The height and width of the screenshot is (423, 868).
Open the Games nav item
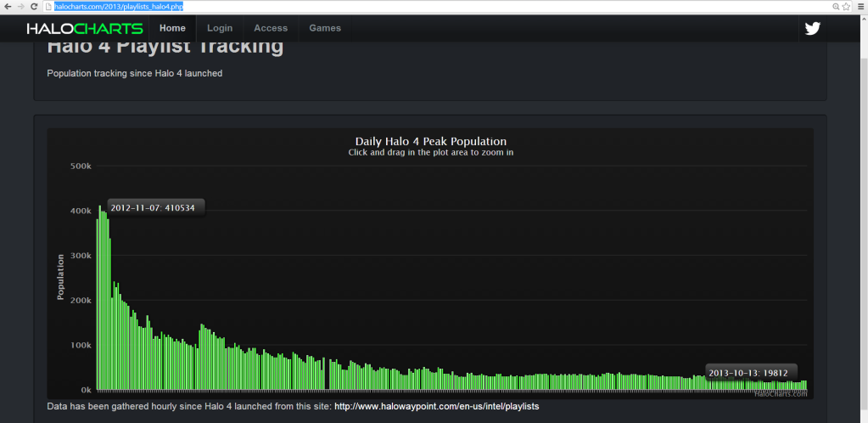325,28
